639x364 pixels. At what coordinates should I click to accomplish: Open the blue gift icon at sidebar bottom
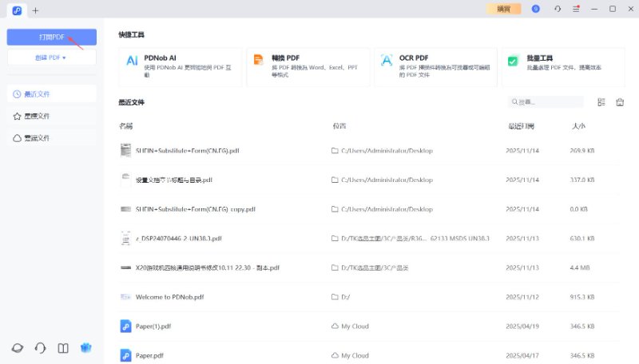click(x=86, y=348)
